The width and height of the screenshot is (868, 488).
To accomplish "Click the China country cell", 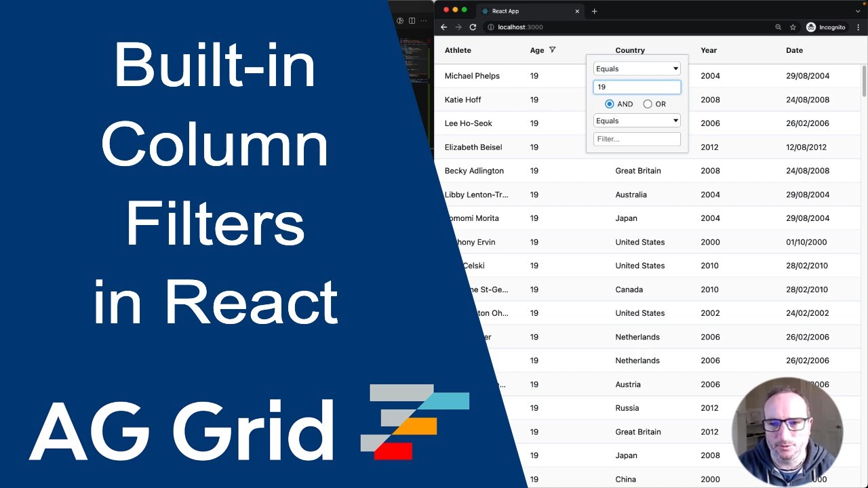I will [x=625, y=479].
